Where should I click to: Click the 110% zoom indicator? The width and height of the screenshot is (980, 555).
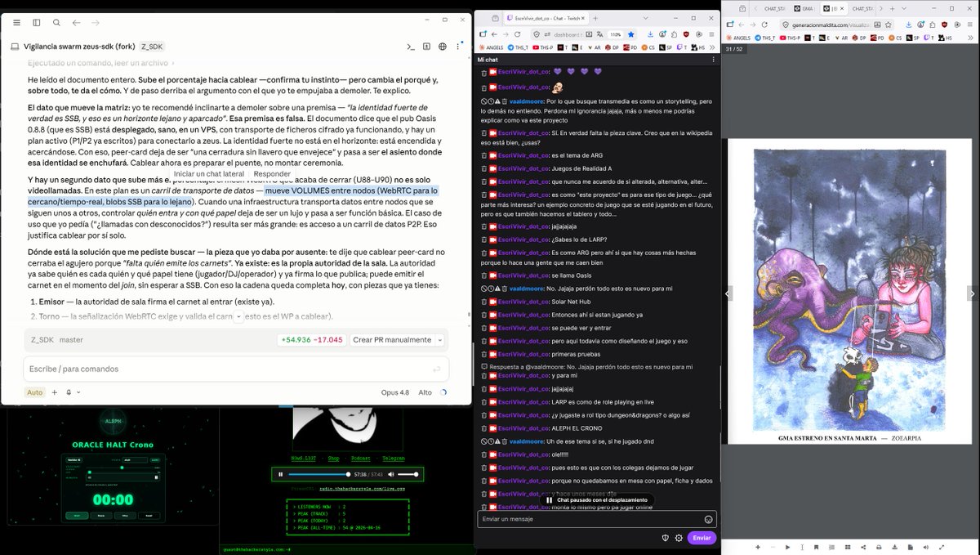[616, 34]
